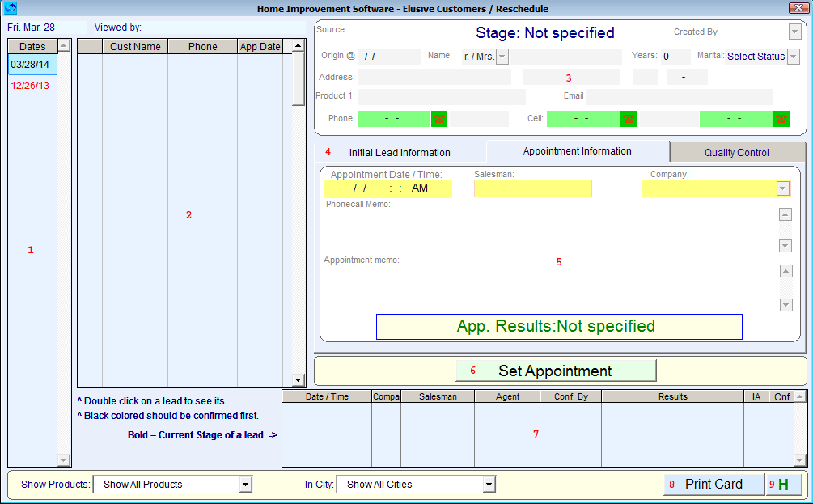Click the customer list scrollbar thumb
This screenshot has width=813, height=504.
(x=299, y=78)
